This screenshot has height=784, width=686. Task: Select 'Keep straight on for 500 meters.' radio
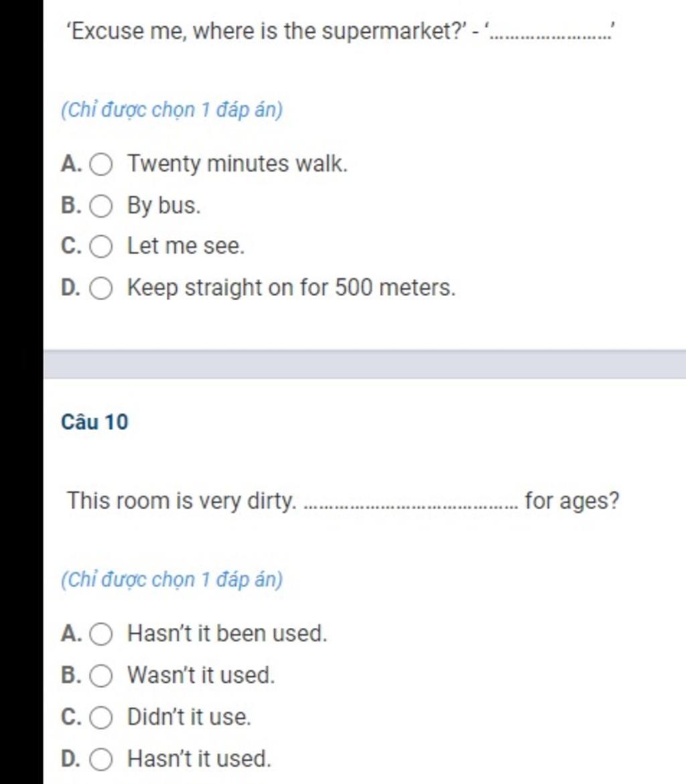101,289
